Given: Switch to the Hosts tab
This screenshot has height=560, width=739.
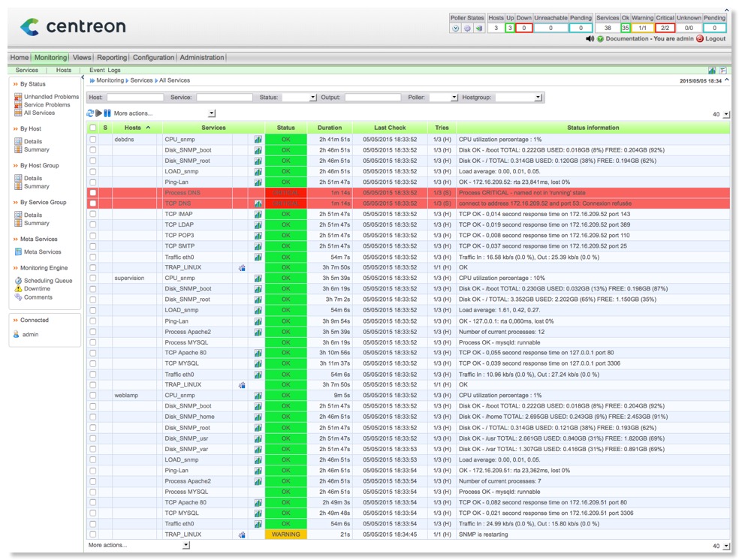Looking at the screenshot, I should click(62, 69).
